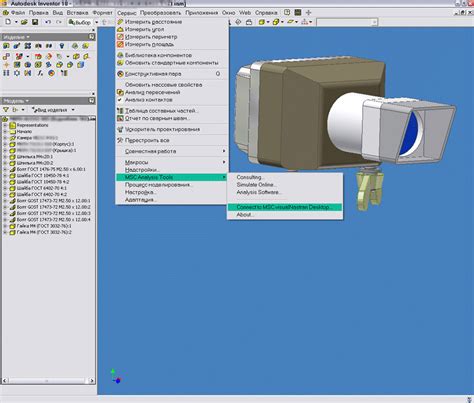Expand the Совместная работа submenu

click(172, 151)
